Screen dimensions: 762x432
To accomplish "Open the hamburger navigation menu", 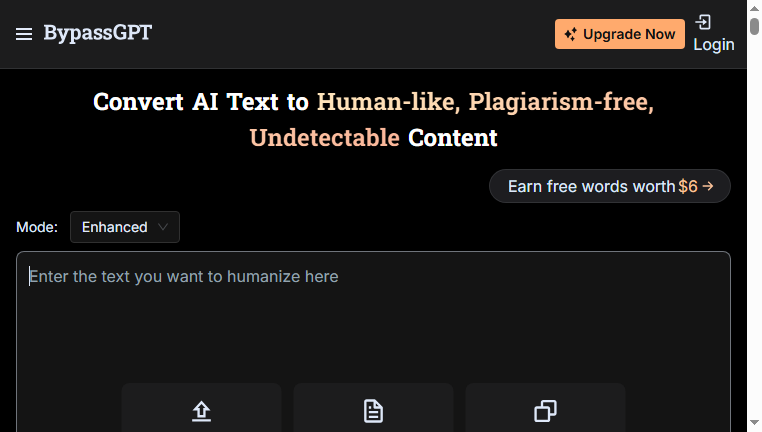I will pos(24,34).
